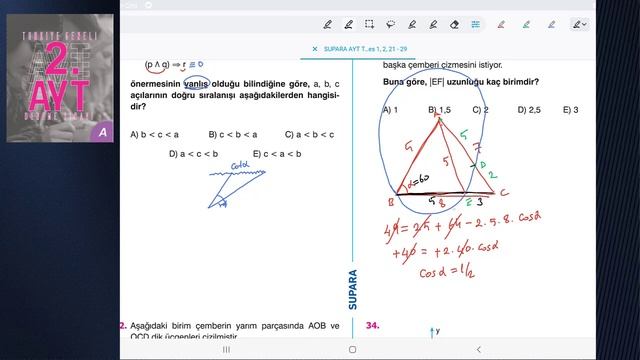The height and width of the screenshot is (360, 640).
Task: Activate the rectangular selection tool
Action: click(369, 24)
